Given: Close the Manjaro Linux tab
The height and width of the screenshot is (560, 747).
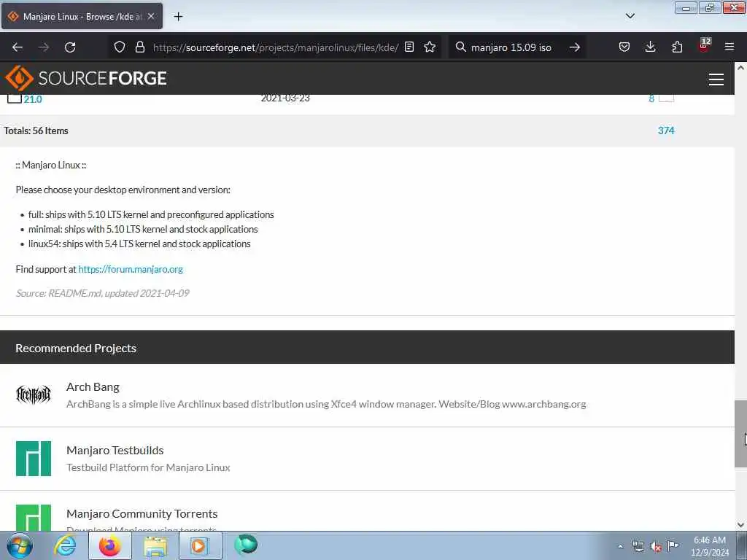Looking at the screenshot, I should pos(151,16).
